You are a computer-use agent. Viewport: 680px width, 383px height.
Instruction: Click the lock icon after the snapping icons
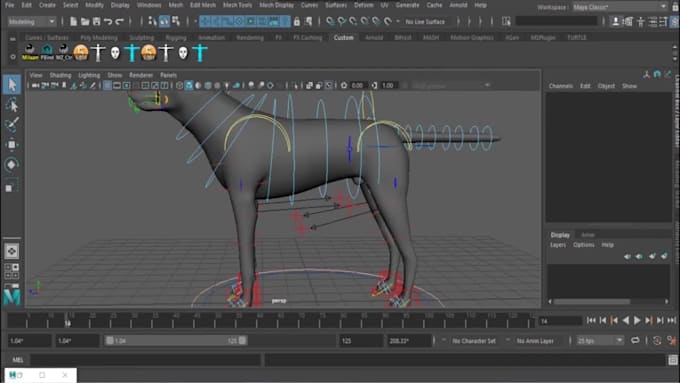coord(297,21)
